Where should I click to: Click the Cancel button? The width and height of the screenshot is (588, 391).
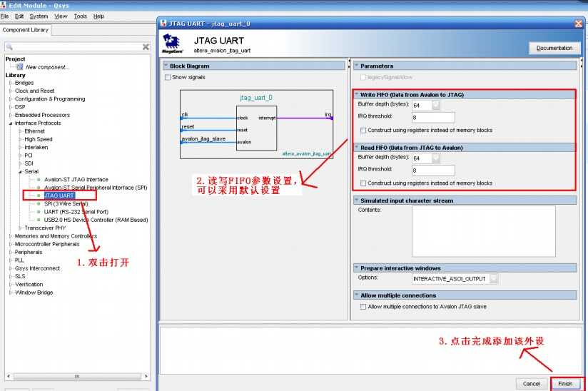pos(531,384)
